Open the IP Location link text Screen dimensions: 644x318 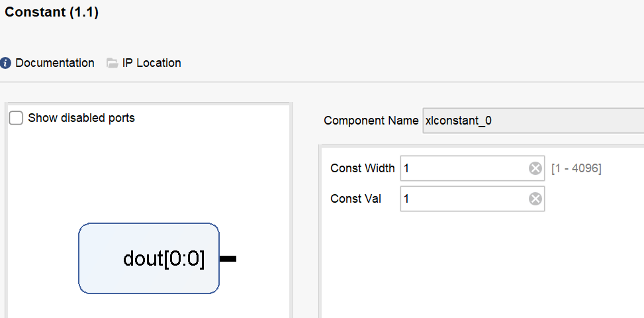click(152, 63)
